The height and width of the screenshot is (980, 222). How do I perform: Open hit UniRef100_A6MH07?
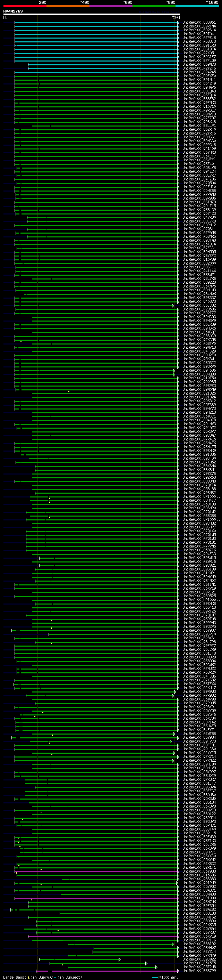coord(199,948)
